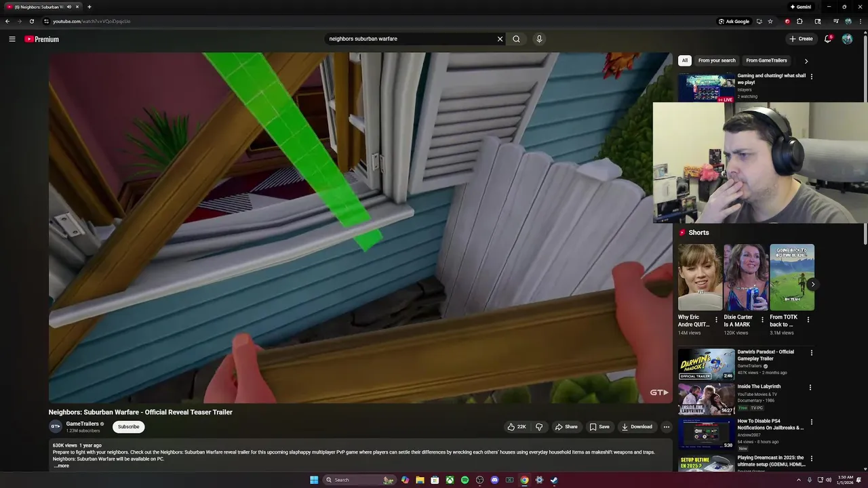The width and height of the screenshot is (868, 488).
Task: Clear the search box with the X
Action: tap(500, 39)
